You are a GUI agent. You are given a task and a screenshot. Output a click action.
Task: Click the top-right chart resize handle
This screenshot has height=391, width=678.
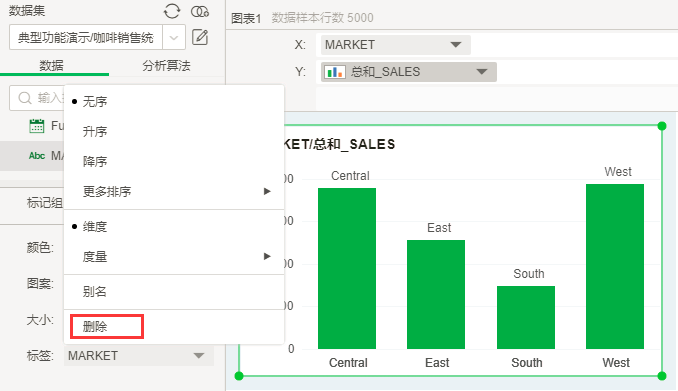point(662,126)
